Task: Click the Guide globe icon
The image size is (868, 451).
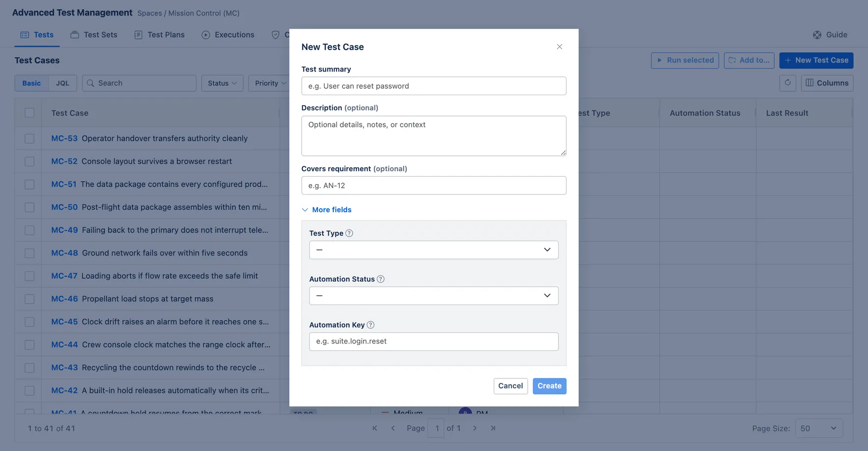Action: pos(817,35)
